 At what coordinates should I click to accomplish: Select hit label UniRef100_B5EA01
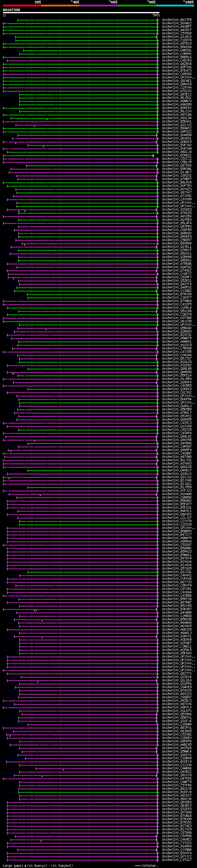pyautogui.click(x=176, y=121)
